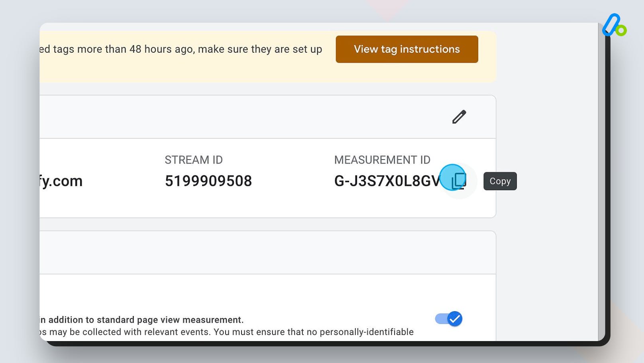Screen dimensions: 644x363
Task: Select the edit pencil to modify stream details
Action: pyautogui.click(x=459, y=116)
